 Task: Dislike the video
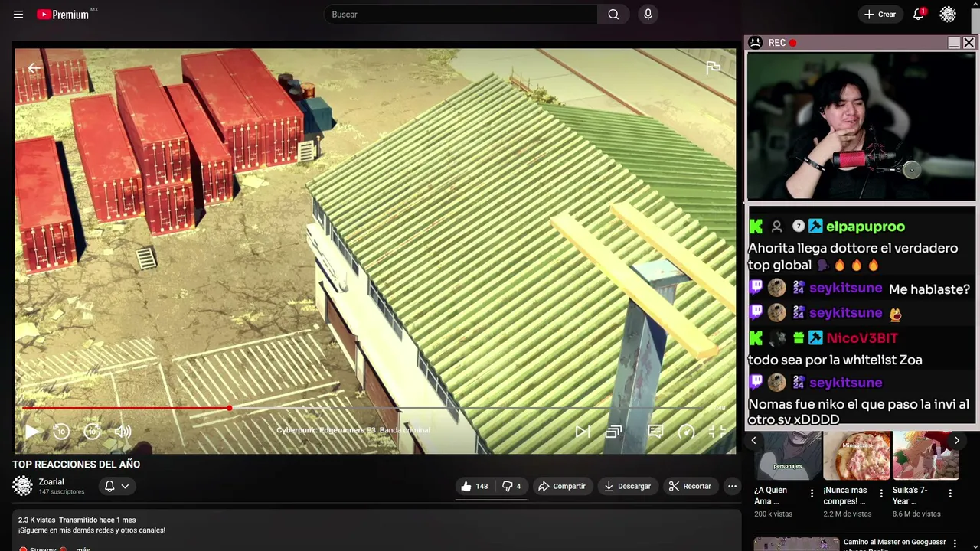click(x=511, y=486)
